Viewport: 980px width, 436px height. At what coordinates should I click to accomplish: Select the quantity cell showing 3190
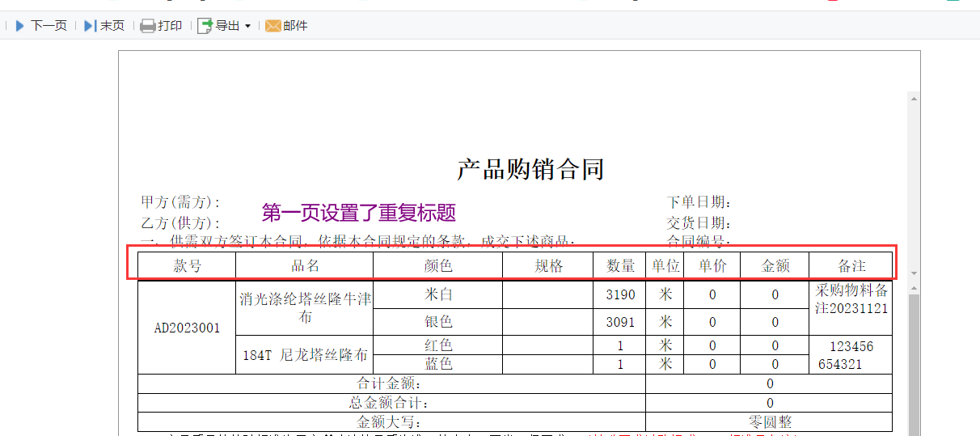[620, 294]
